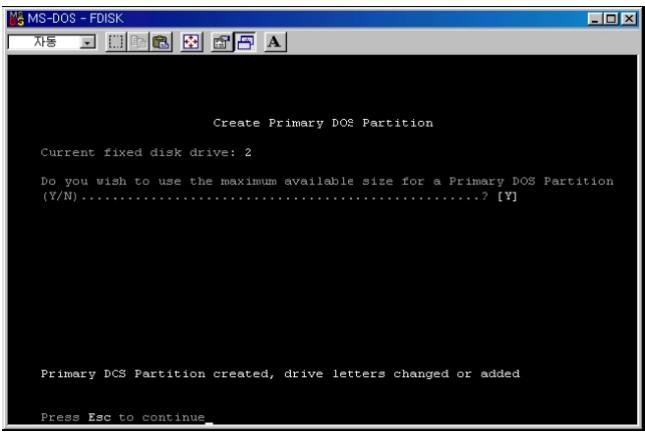Close the MS-DOS FDISK window
645x434 pixels.
click(629, 19)
